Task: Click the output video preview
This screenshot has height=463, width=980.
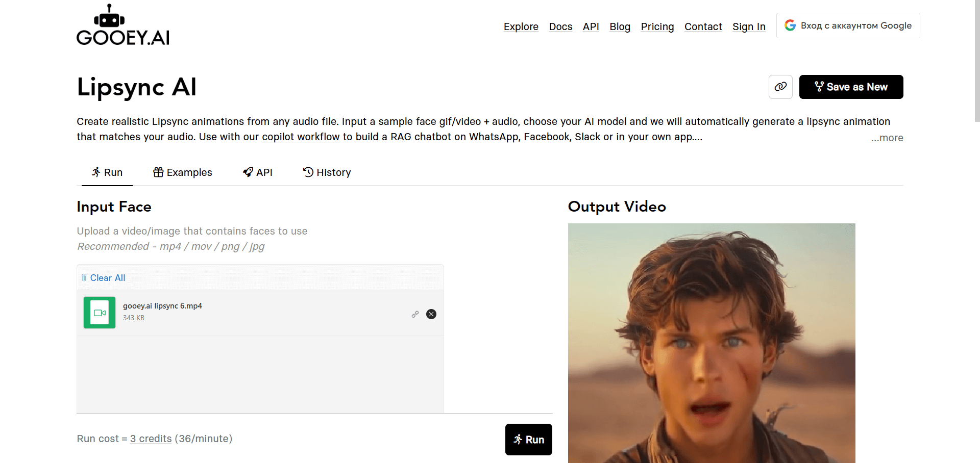Action: (x=712, y=343)
